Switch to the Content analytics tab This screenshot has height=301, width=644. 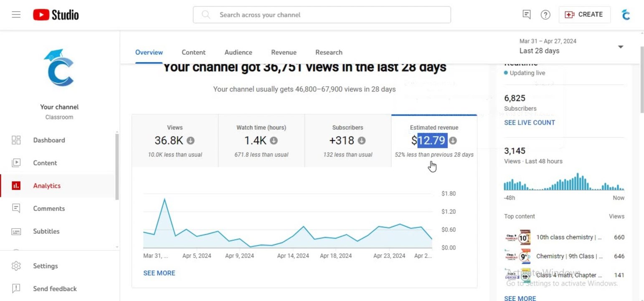click(x=193, y=52)
